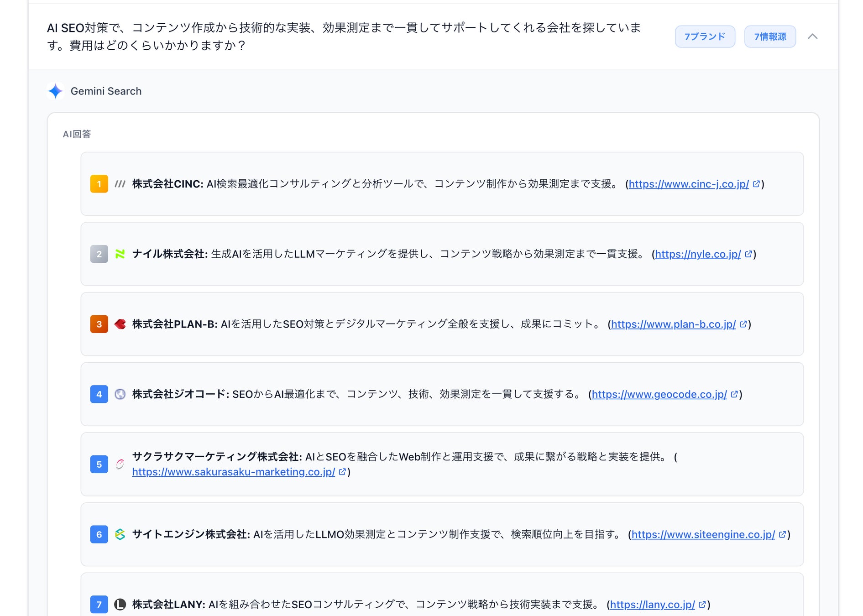Screen dimensions: 863x616
Task: Click external-link icon after cinc-j.co.jp URL
Action: click(756, 184)
